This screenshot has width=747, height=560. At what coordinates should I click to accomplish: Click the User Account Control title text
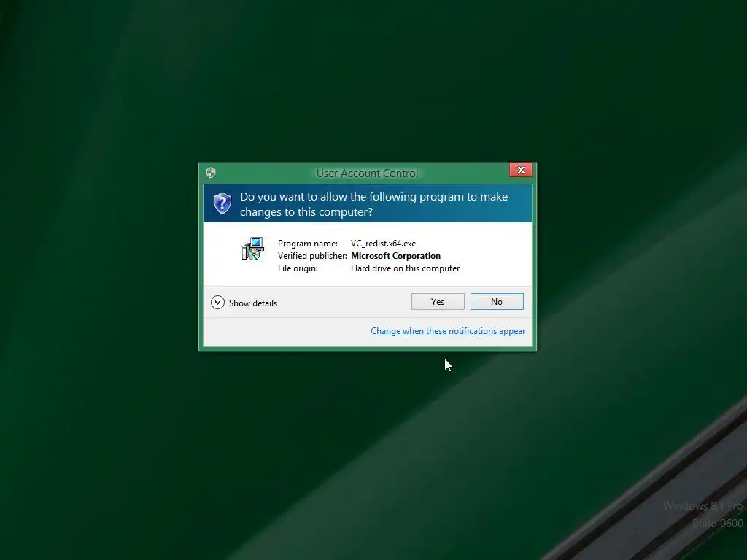pos(368,174)
